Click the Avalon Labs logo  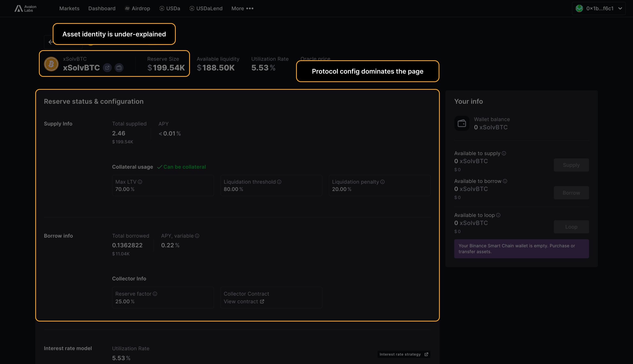25,8
